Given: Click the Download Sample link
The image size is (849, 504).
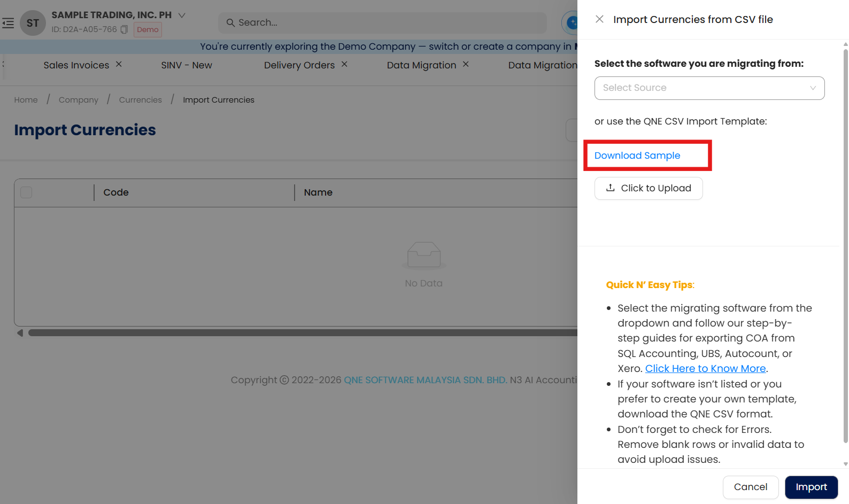Looking at the screenshot, I should click(x=637, y=156).
